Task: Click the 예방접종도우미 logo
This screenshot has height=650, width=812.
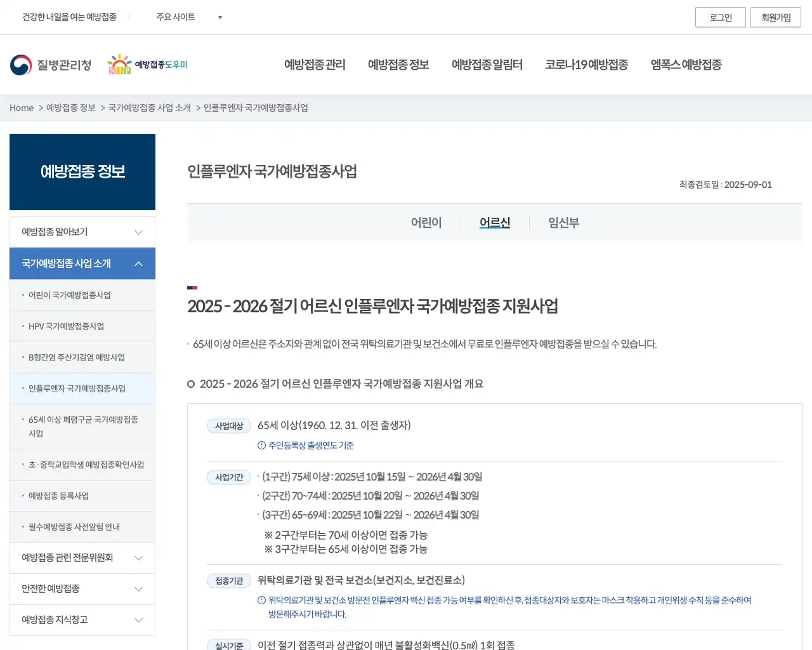Action: [x=147, y=63]
